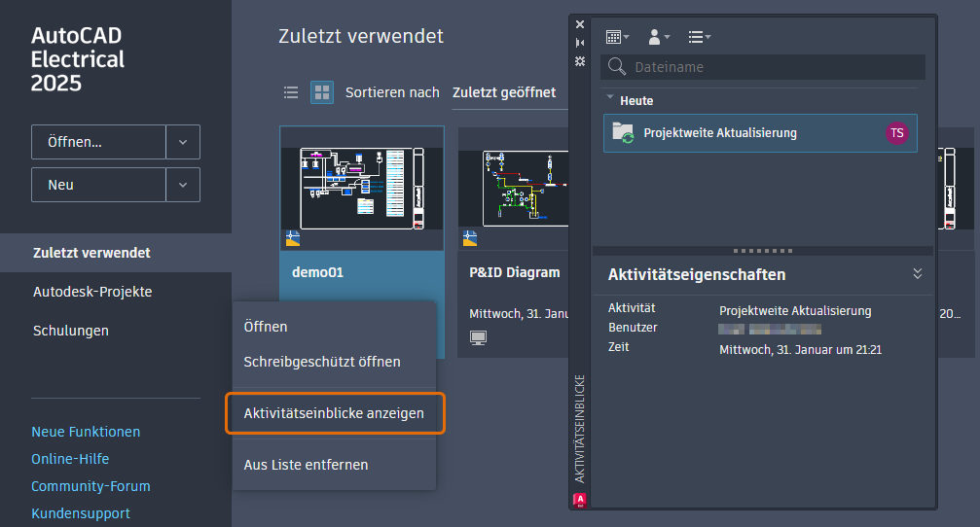Screen dimensions: 980x527
Task: Switch to grid view of recent files
Action: click(x=322, y=92)
